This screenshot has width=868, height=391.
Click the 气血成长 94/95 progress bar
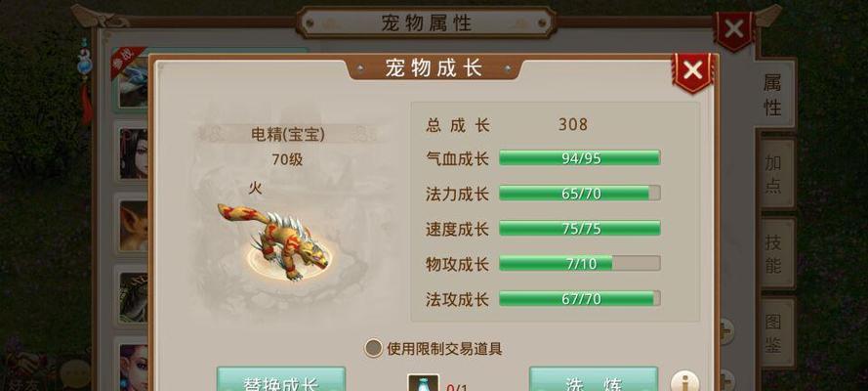580,157
